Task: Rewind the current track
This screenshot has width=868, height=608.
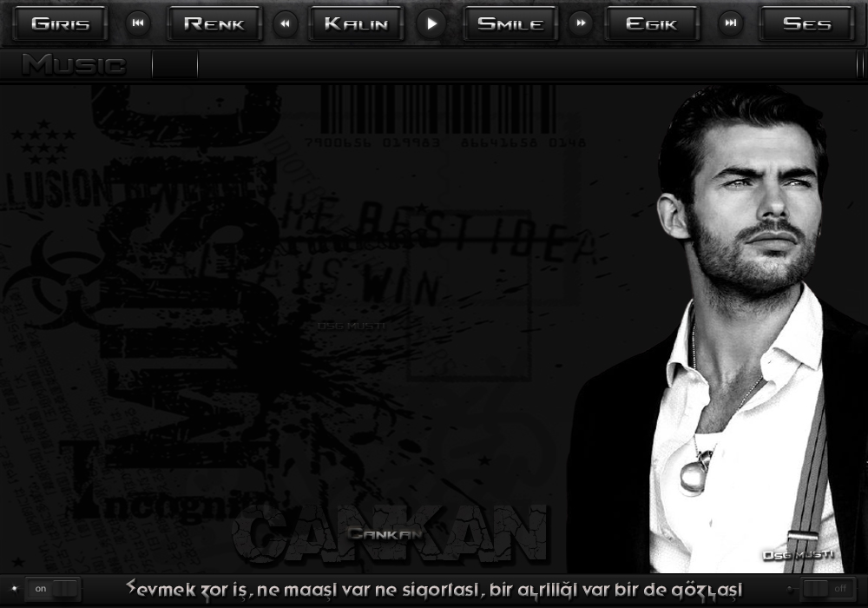Action: [285, 23]
